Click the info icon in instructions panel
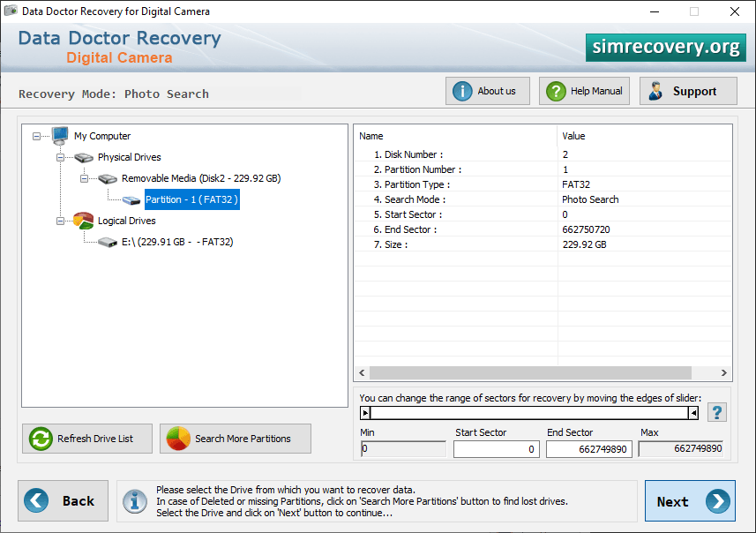Viewport: 756px width, 533px height. (x=134, y=501)
